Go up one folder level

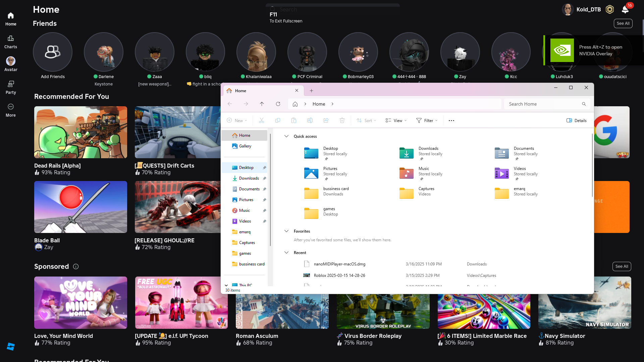click(x=262, y=104)
